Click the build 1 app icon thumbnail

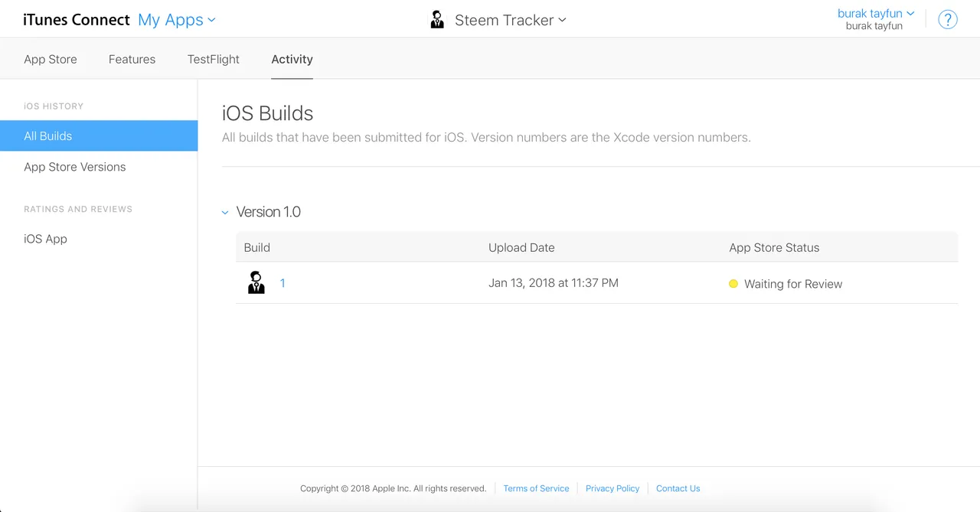(x=256, y=283)
